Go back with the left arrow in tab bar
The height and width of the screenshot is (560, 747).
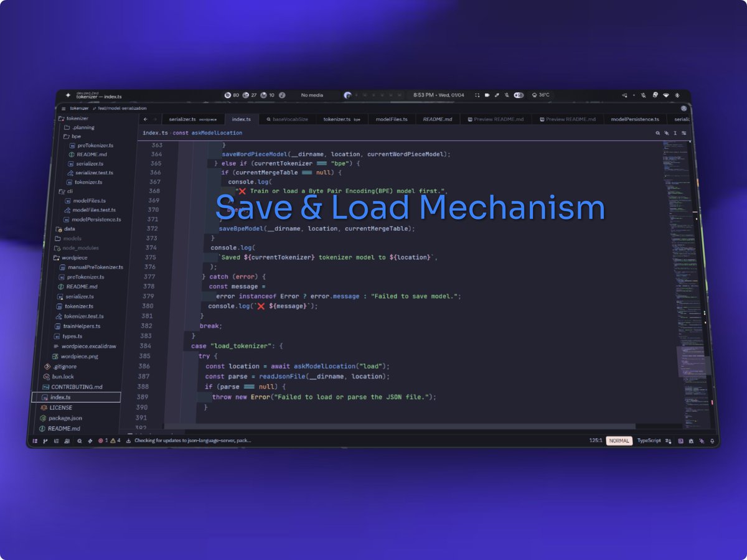145,119
